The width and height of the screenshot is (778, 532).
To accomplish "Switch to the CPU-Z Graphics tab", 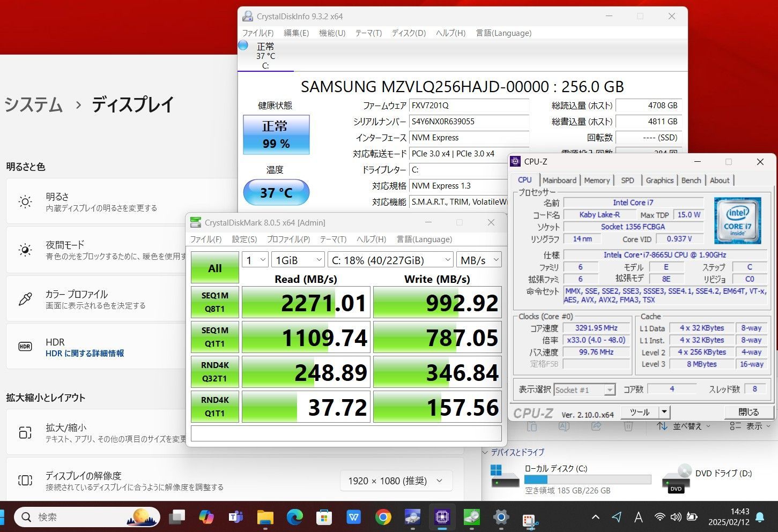I will [x=660, y=181].
